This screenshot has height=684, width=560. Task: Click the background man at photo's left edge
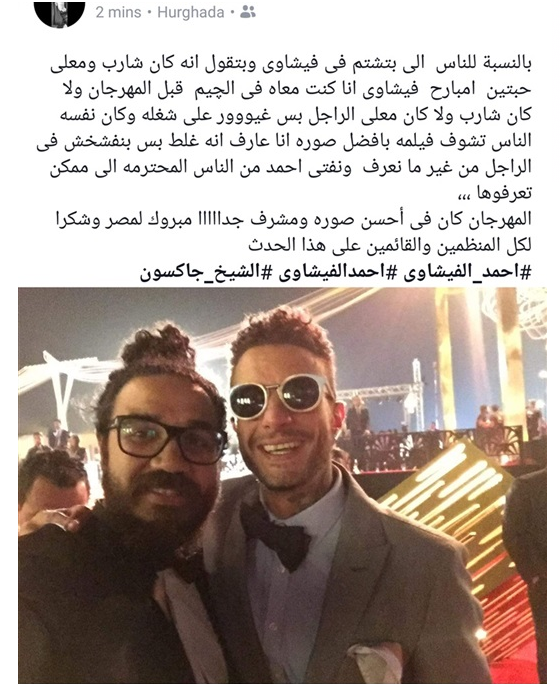pyautogui.click(x=50, y=491)
